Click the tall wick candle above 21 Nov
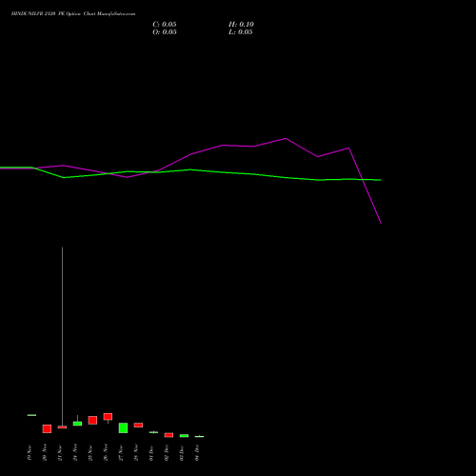476x476 pixels. pyautogui.click(x=62, y=338)
